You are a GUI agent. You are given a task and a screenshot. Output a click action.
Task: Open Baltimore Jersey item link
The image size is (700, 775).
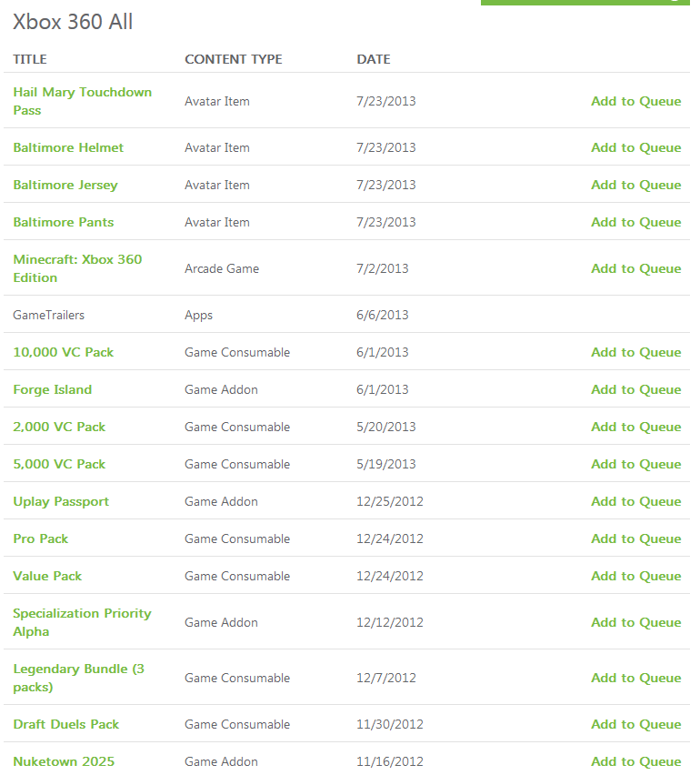[x=65, y=185]
